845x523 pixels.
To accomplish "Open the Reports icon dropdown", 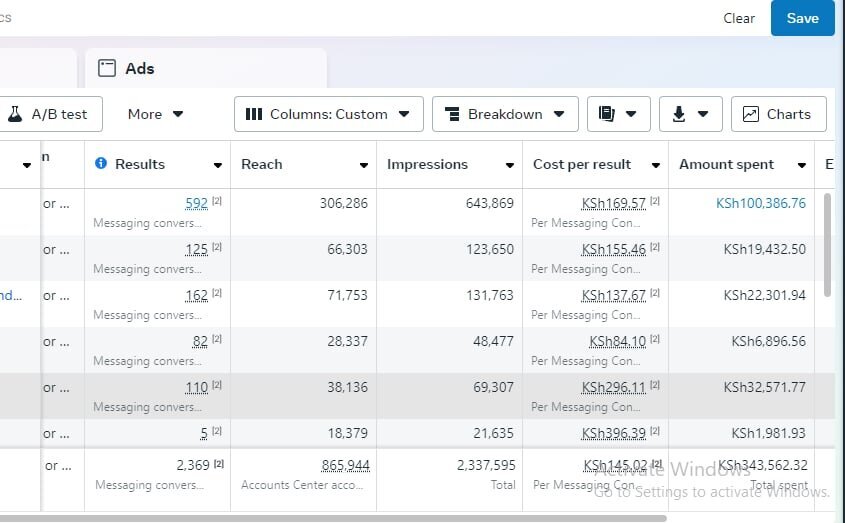I will tap(618, 114).
